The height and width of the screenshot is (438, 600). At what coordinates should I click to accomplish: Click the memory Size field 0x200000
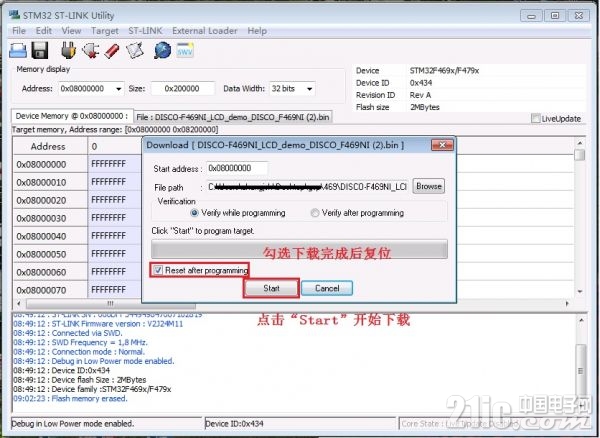183,89
